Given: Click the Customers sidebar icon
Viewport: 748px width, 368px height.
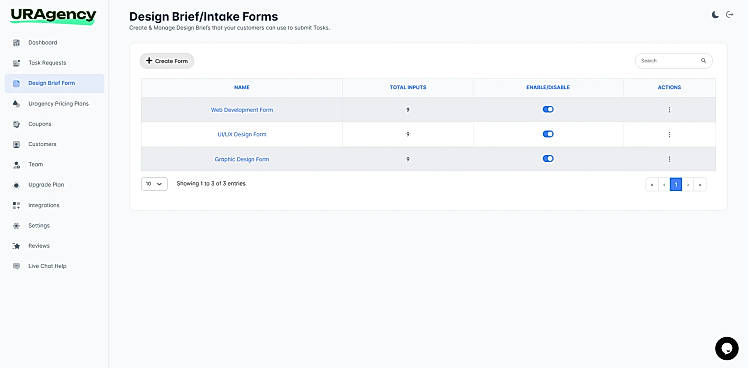Looking at the screenshot, I should [x=17, y=144].
